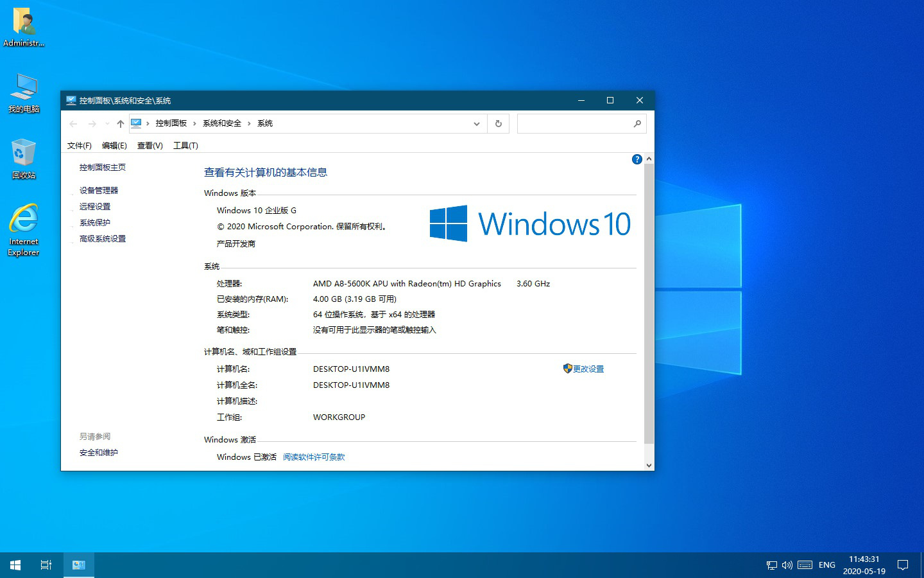Open the Recycle Bin desktop icon

24,158
